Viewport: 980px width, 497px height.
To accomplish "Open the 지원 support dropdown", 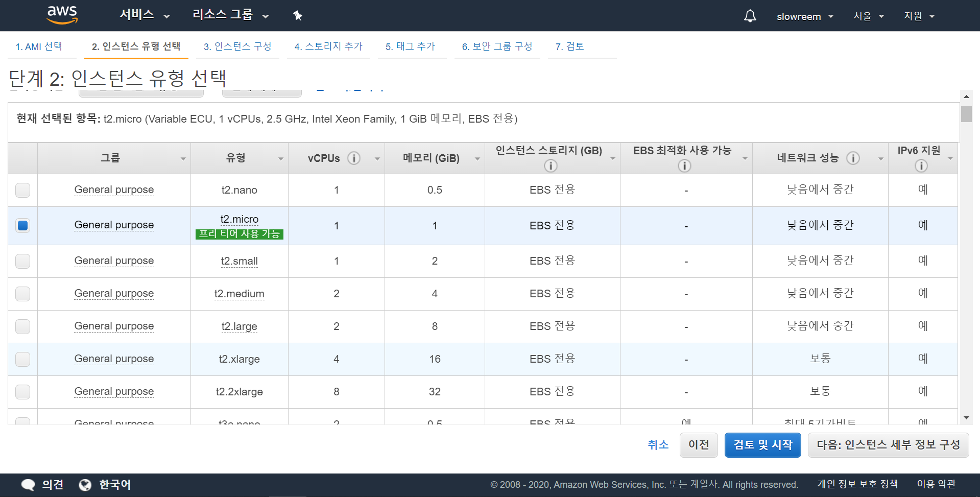I will 919,16.
